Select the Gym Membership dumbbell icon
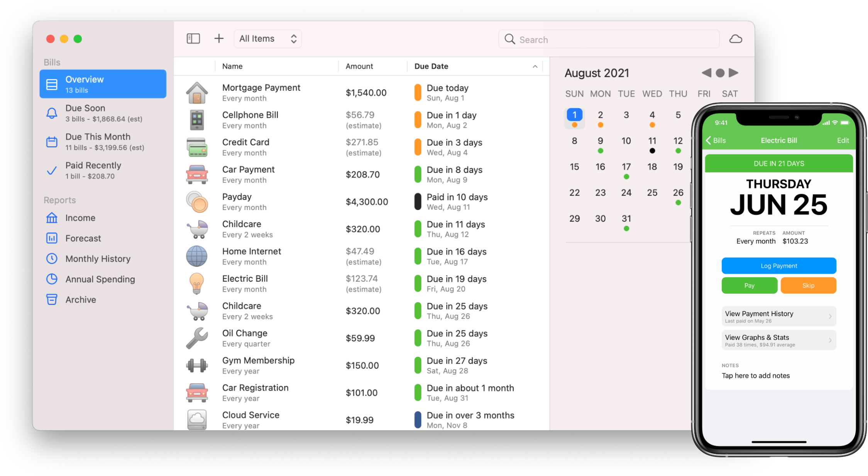 point(197,366)
